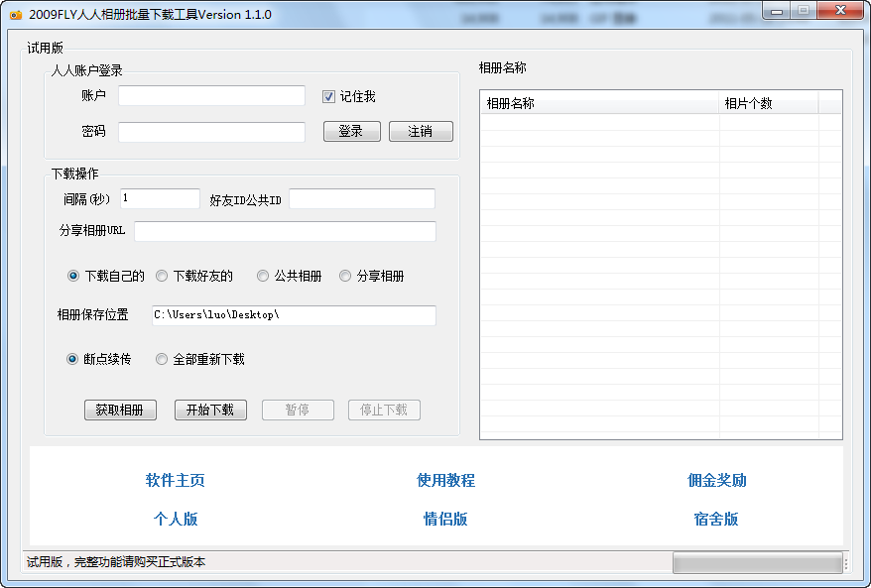This screenshot has height=588, width=871.
Task: Click the 开始下载 button
Action: (210, 410)
